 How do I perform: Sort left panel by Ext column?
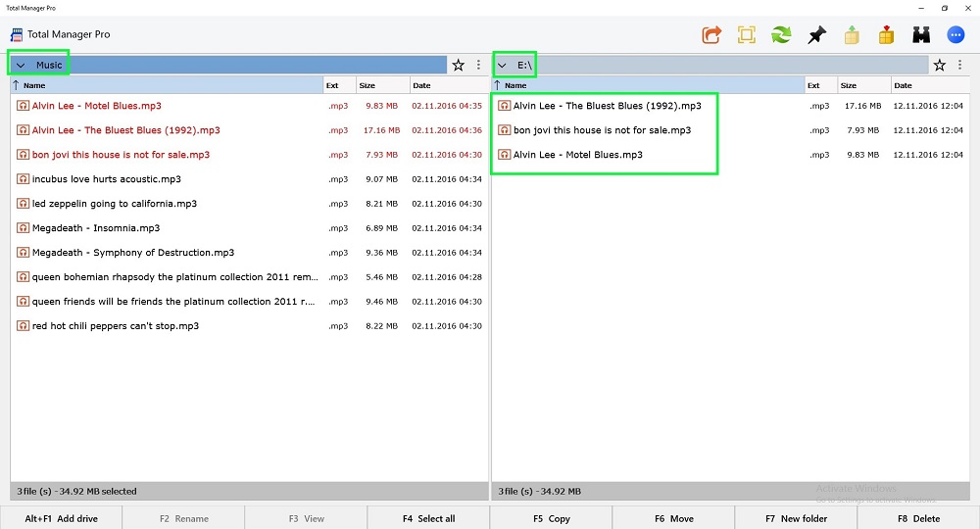pyautogui.click(x=339, y=85)
